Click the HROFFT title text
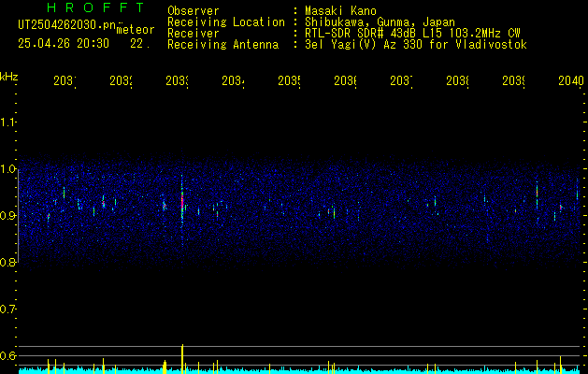Image resolution: width=588 pixels, height=374 pixels. [95, 7]
